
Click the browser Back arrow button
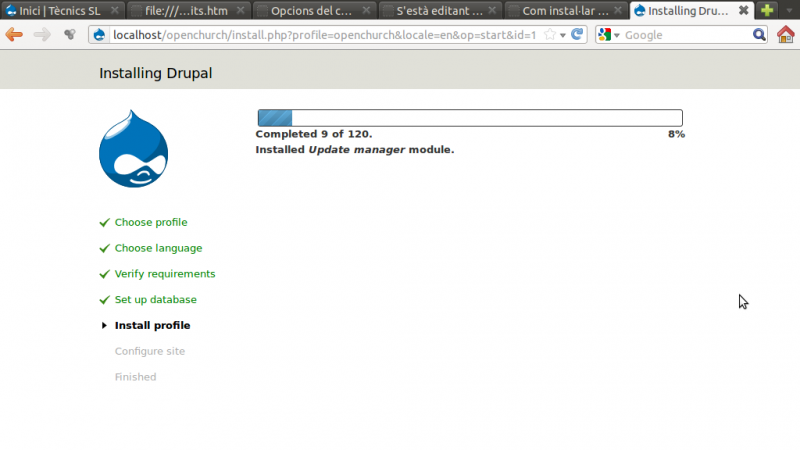click(14, 34)
